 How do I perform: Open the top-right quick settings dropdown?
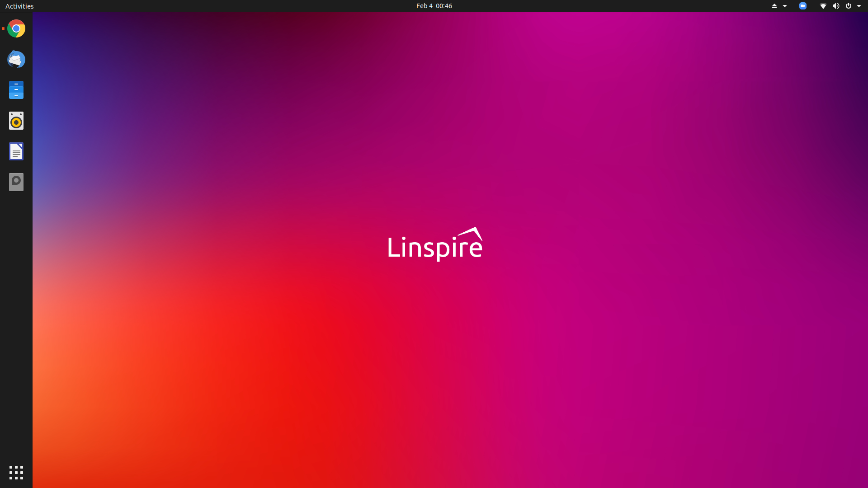[859, 6]
